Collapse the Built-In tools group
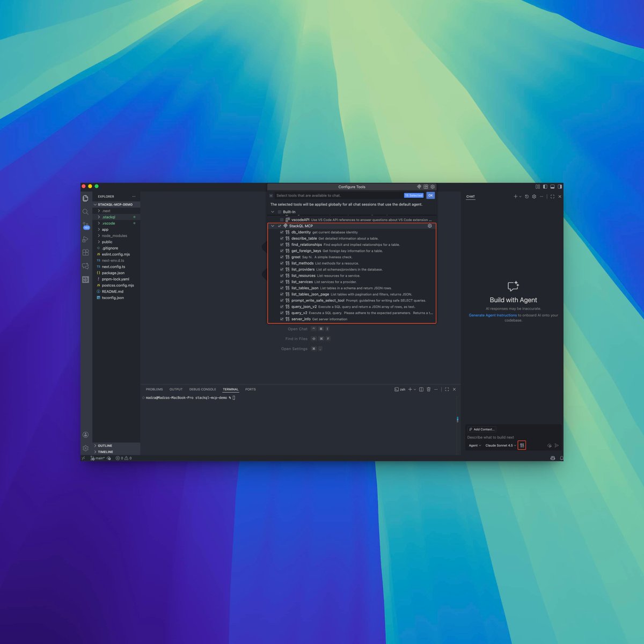The height and width of the screenshot is (644, 644). click(x=273, y=212)
